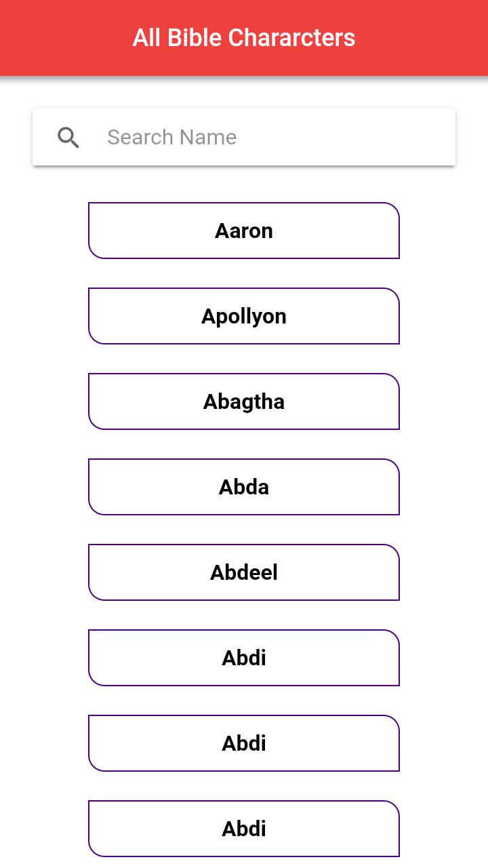This screenshot has width=488, height=868.
Task: Tap the Abda name button
Action: [244, 487]
